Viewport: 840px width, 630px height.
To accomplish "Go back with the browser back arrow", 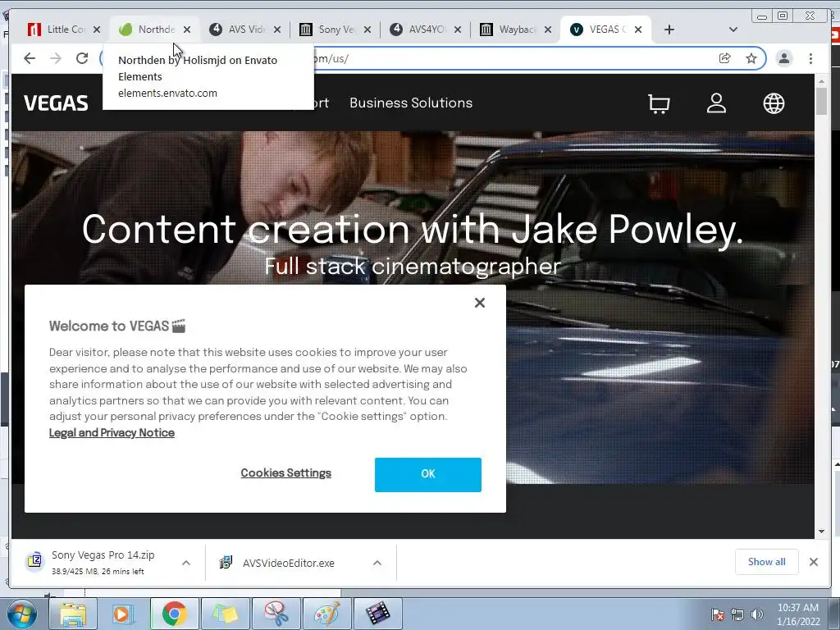I will tap(30, 58).
